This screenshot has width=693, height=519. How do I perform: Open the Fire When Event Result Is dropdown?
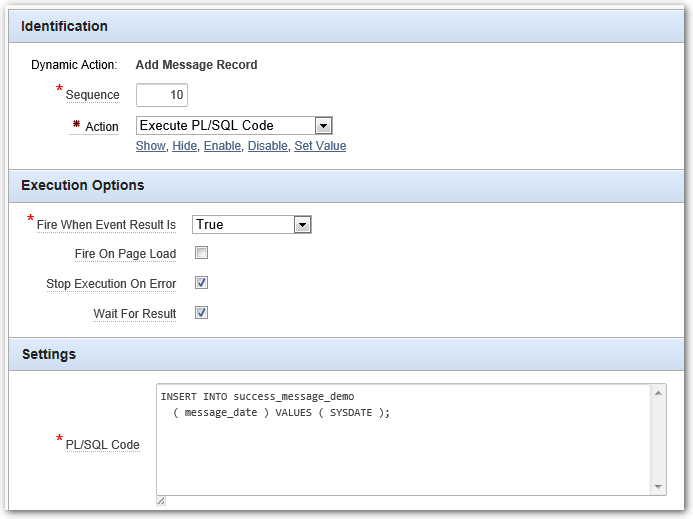pos(252,225)
